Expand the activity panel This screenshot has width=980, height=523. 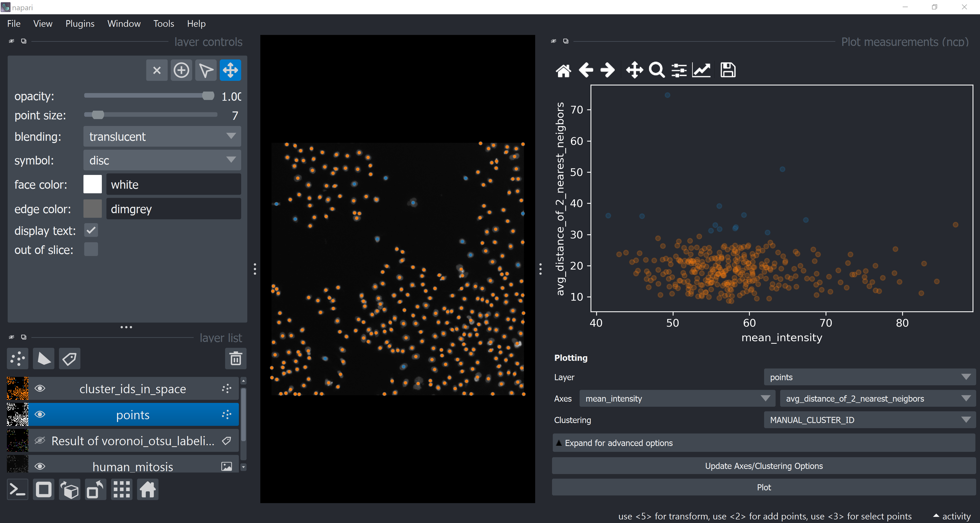point(952,516)
